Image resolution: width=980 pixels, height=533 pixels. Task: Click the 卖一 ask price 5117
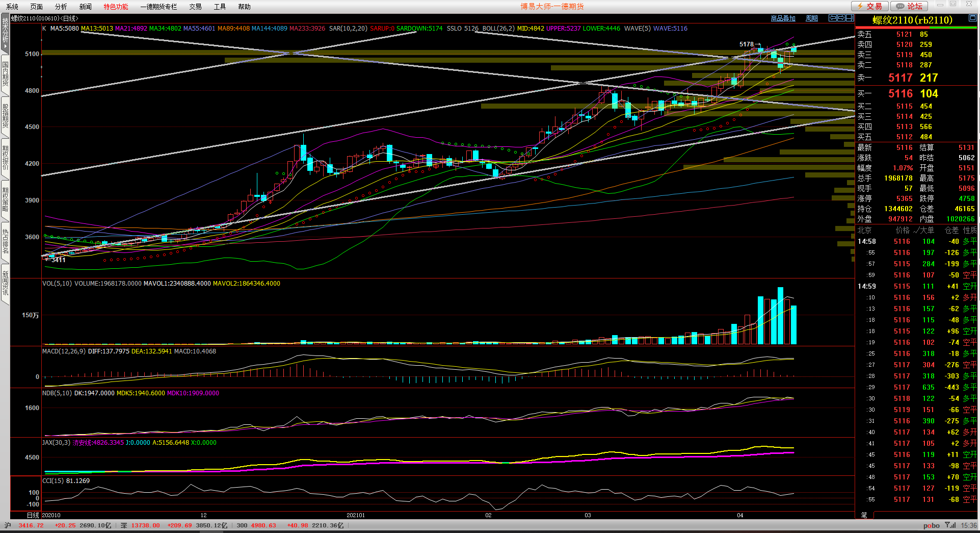900,78
